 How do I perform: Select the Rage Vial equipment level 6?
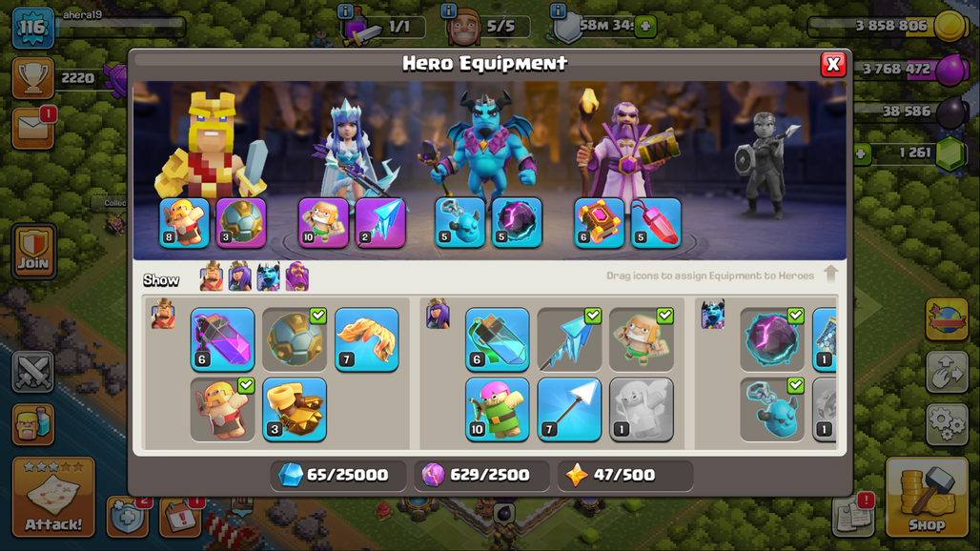[x=222, y=339]
